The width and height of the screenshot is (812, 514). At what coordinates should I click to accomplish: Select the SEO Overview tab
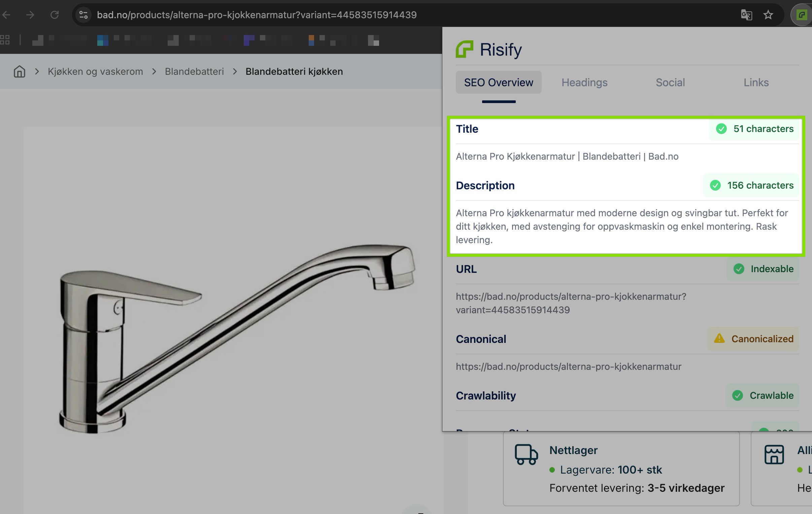click(498, 82)
